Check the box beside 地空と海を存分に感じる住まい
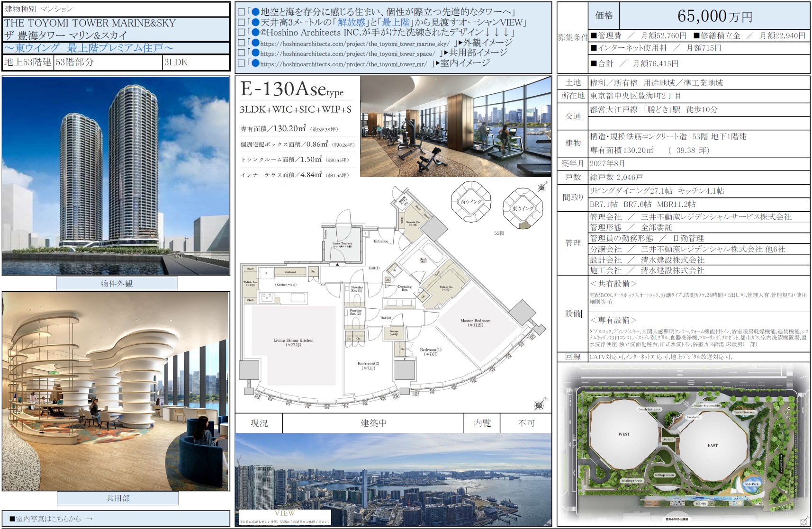Viewport: 812px width, 529px height. (241, 12)
